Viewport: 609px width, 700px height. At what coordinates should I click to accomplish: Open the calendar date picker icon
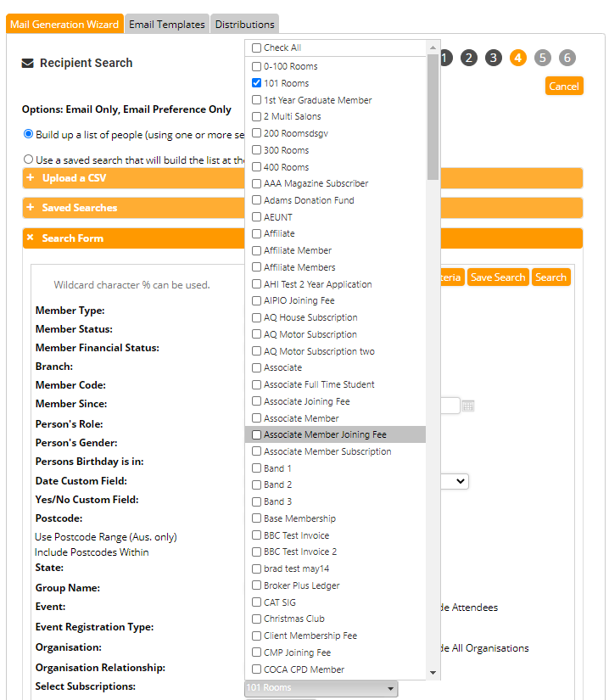[x=468, y=406]
